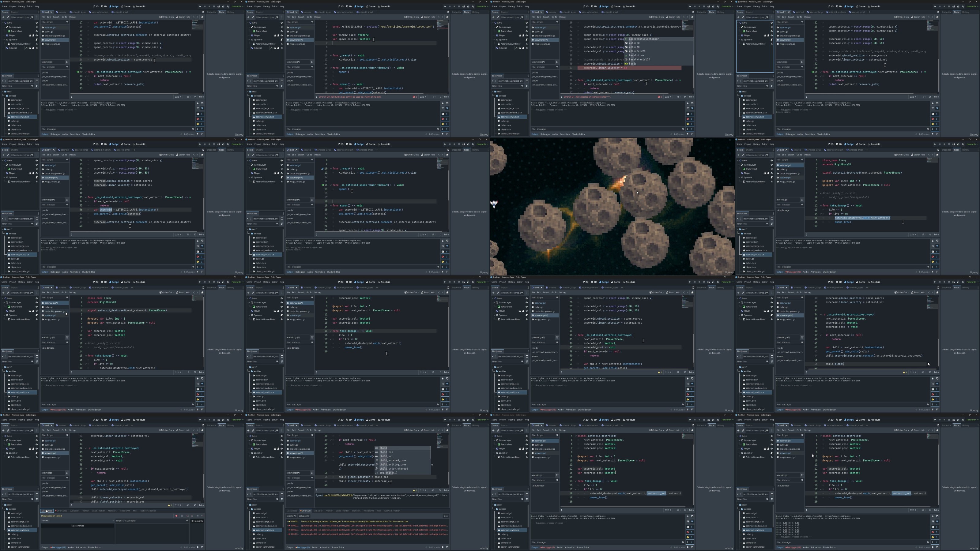
Task: Switch to the Errors (18) tab
Action: pos(61,511)
